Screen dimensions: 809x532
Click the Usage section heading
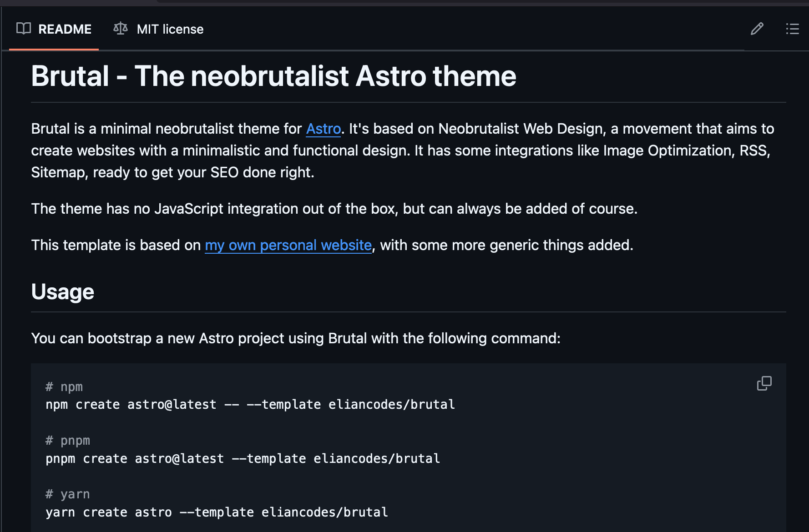63,292
